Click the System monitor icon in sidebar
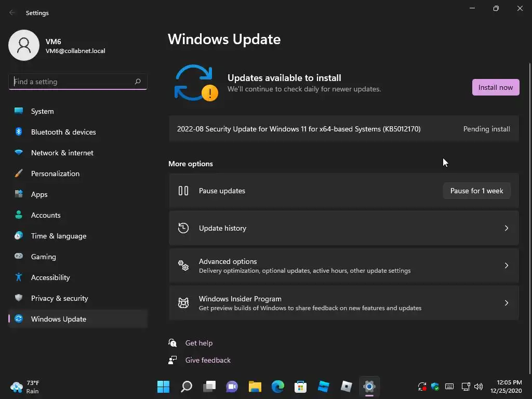 (x=19, y=111)
